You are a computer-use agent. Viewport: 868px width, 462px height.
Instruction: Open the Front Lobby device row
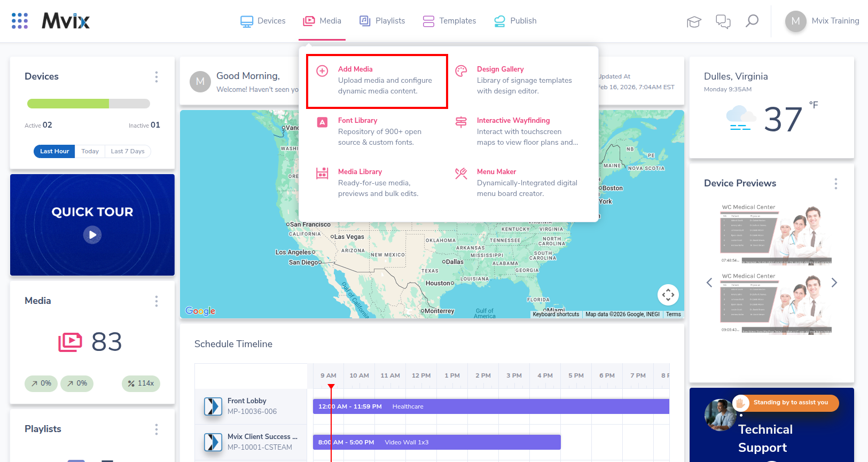click(x=251, y=406)
